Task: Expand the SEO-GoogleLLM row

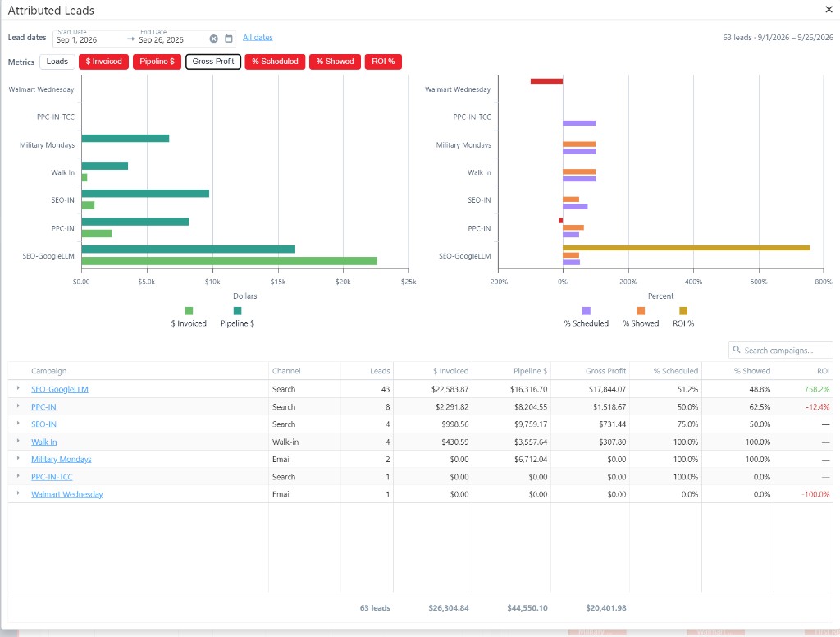Action: click(18, 388)
